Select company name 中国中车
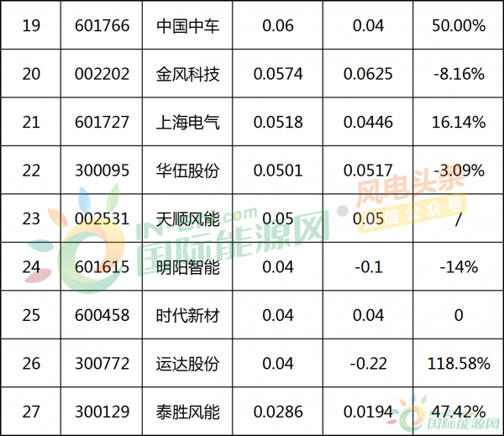This screenshot has height=436, width=504. [x=187, y=26]
